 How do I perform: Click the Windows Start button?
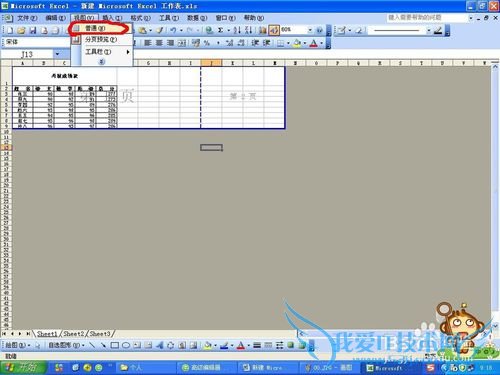click(23, 368)
